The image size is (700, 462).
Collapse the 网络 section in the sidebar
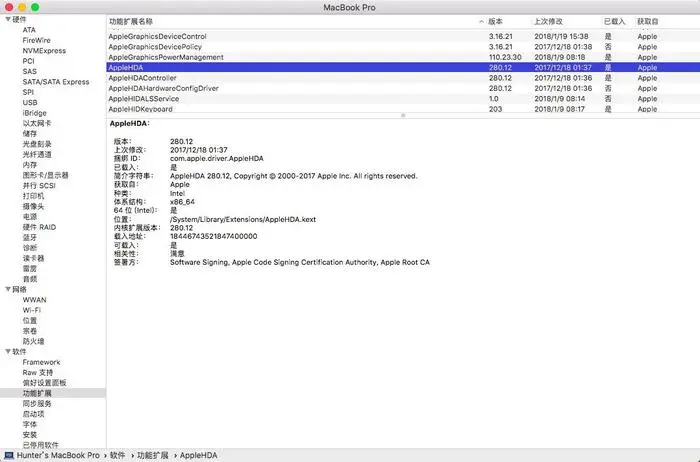tap(7, 289)
